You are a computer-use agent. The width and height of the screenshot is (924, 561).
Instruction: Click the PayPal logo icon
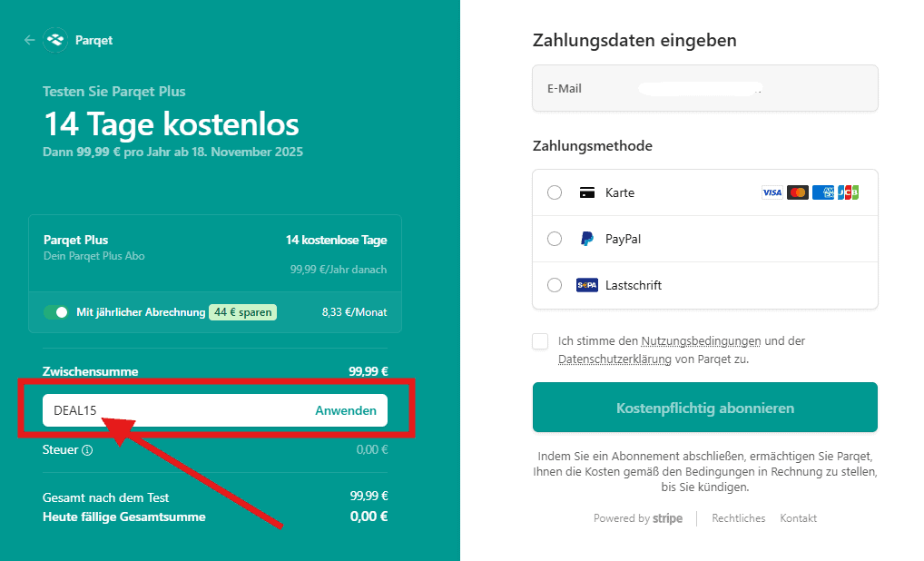[x=587, y=239]
